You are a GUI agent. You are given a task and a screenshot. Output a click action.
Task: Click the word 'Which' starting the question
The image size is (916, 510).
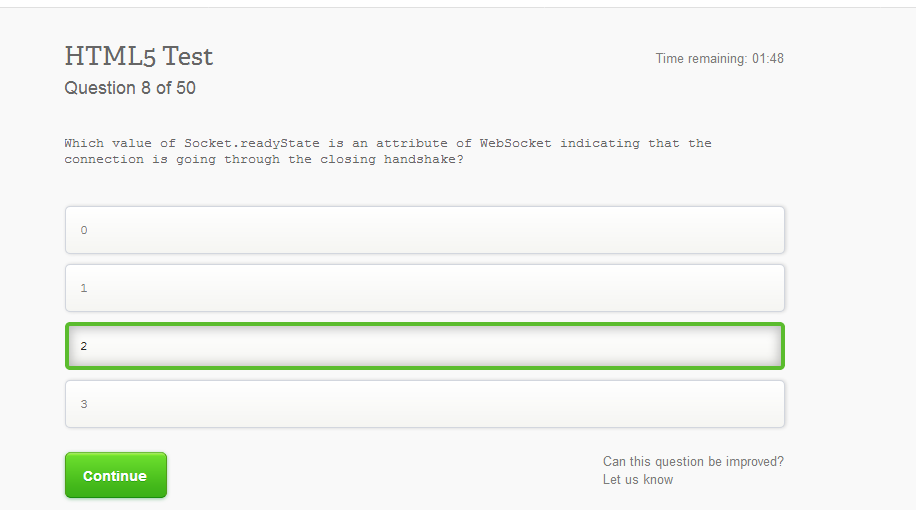84,143
